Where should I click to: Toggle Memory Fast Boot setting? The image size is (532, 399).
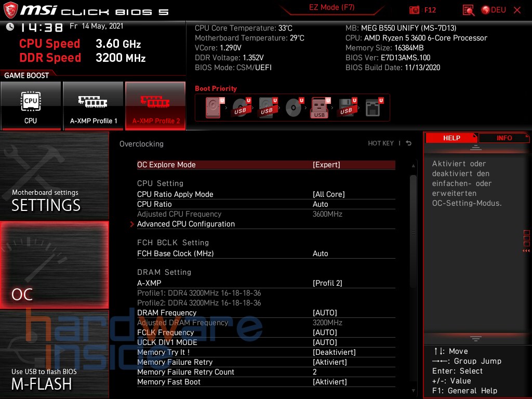[329, 382]
